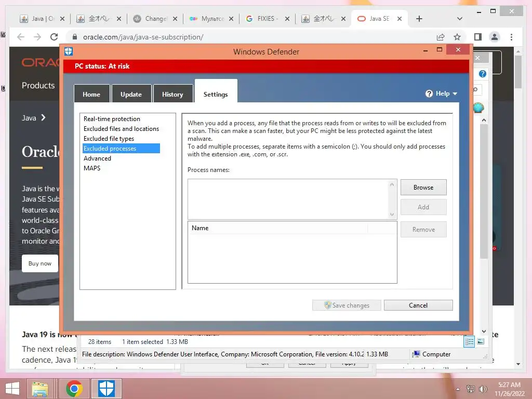Click the Name column header
Screen dimensions: 532x399
click(x=277, y=228)
